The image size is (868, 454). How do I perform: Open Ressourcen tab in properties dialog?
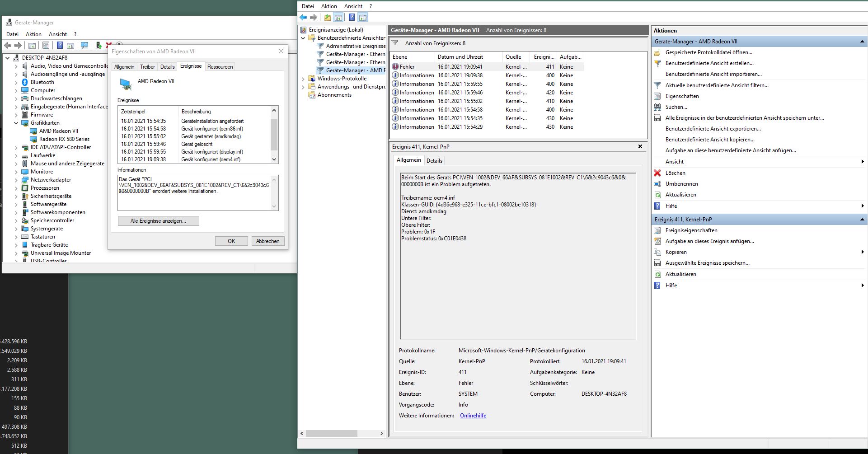point(220,67)
